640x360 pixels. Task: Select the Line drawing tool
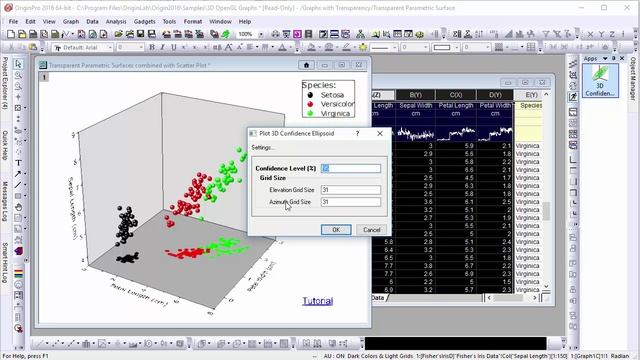point(18,185)
